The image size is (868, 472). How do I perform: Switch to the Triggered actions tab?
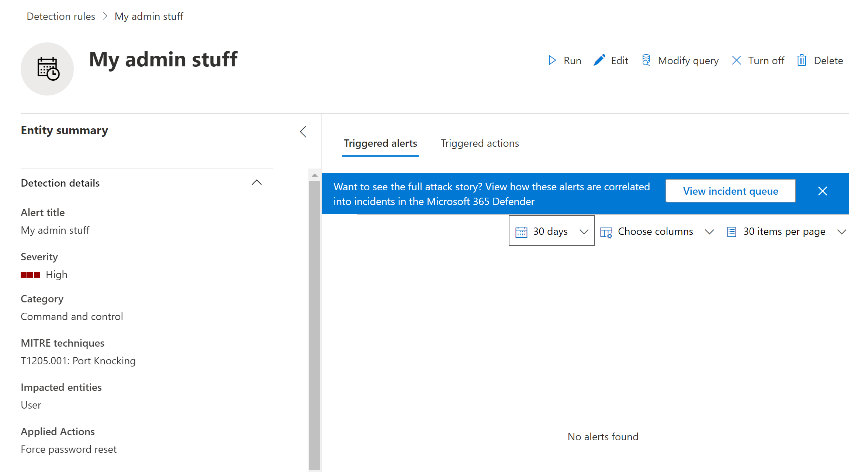[480, 143]
